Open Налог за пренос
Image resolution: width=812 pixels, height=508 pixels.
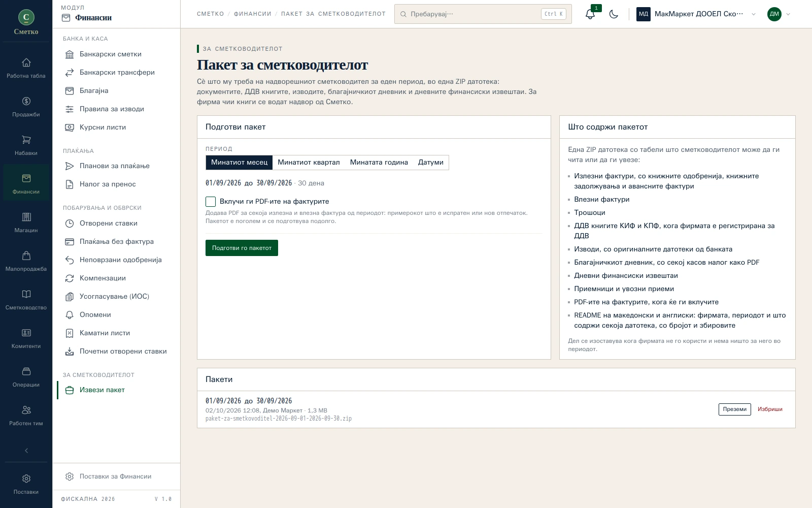pyautogui.click(x=116, y=184)
